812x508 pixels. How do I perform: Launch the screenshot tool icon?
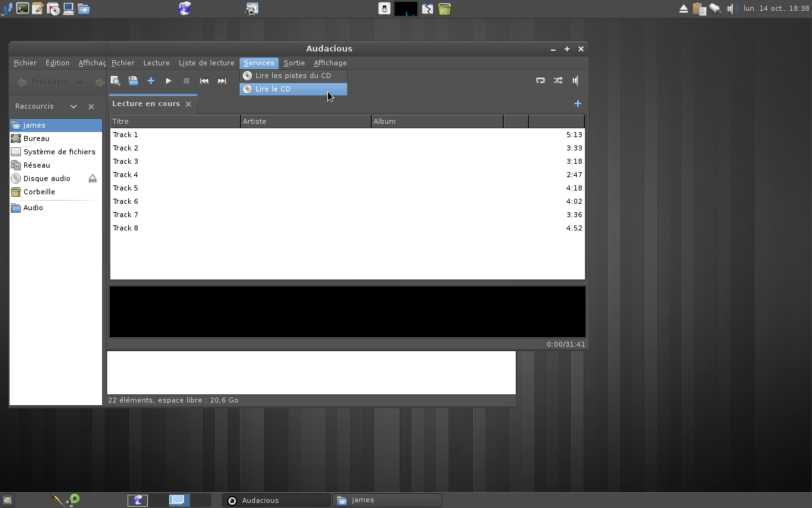pyautogui.click(x=252, y=9)
